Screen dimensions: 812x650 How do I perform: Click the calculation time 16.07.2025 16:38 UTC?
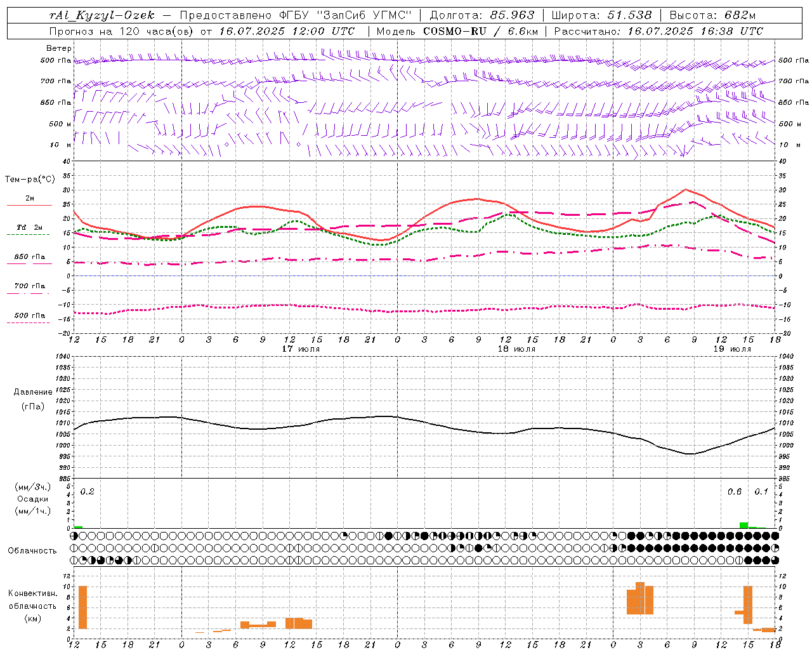pos(696,31)
